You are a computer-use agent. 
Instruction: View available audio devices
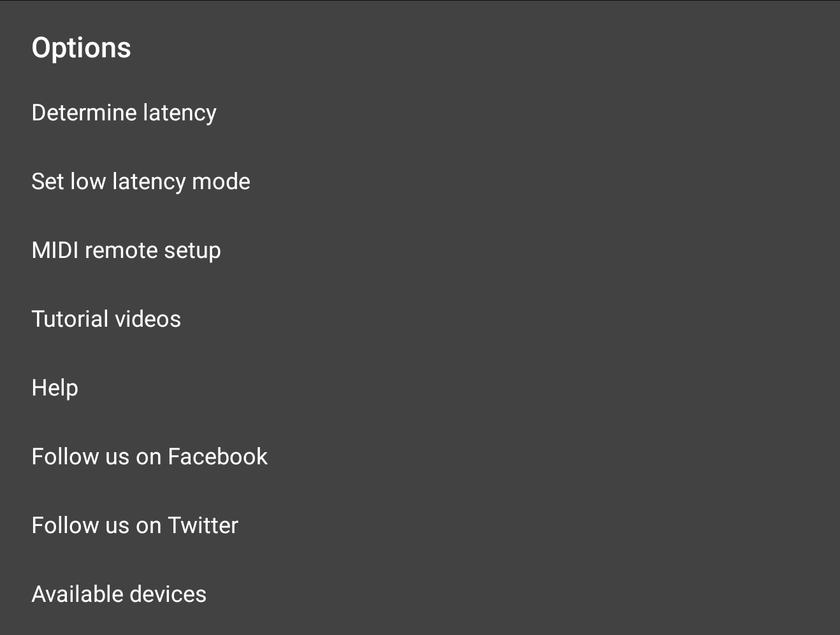coord(119,594)
